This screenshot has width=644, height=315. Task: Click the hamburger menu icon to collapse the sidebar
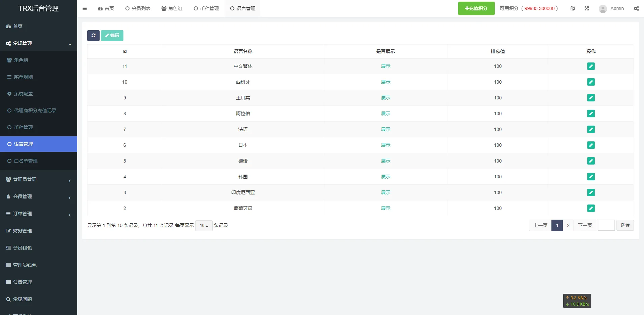pos(85,8)
